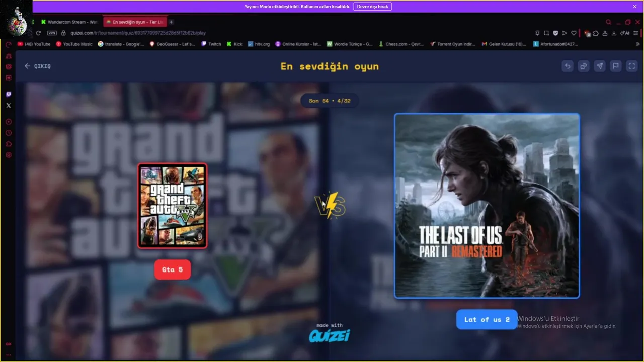
Task: Click the search tabs magnifier icon
Action: point(608,22)
